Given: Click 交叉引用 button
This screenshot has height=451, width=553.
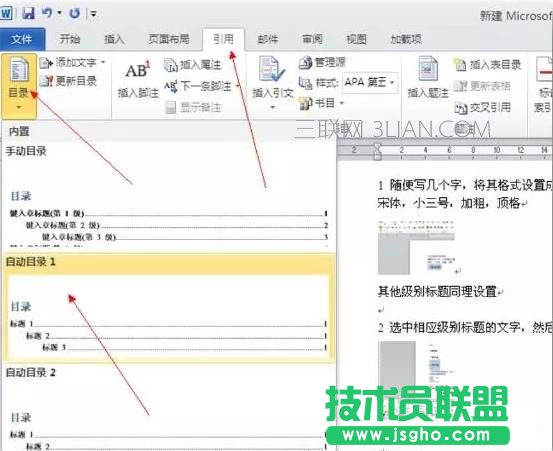Looking at the screenshot, I should (483, 107).
